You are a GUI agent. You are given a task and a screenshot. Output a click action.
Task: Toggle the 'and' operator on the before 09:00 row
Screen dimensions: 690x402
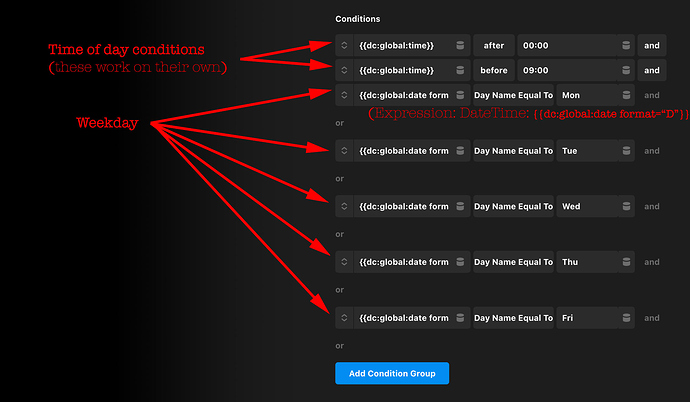651,70
